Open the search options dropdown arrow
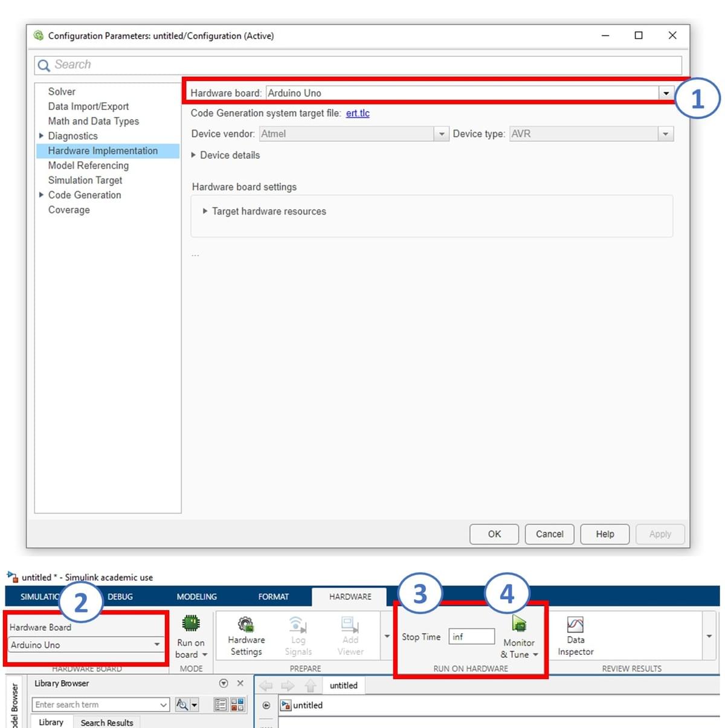This screenshot has width=725, height=728. click(194, 704)
